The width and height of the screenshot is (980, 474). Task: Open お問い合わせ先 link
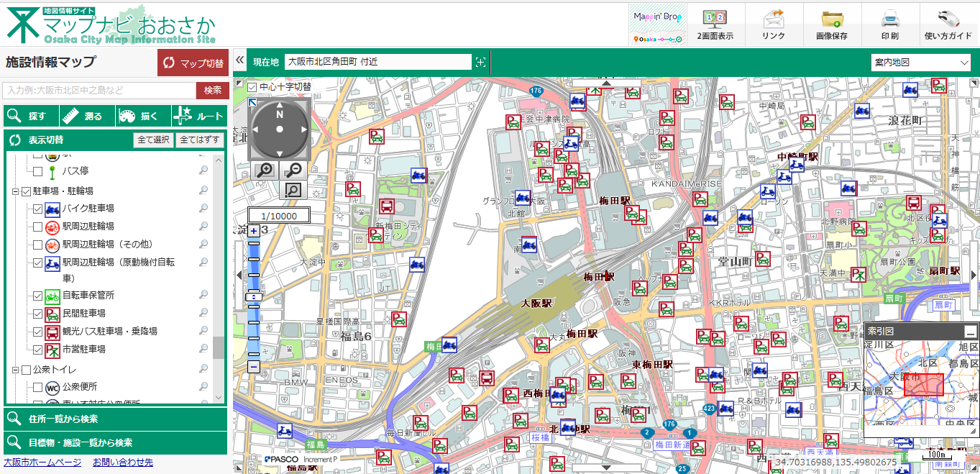[123, 462]
